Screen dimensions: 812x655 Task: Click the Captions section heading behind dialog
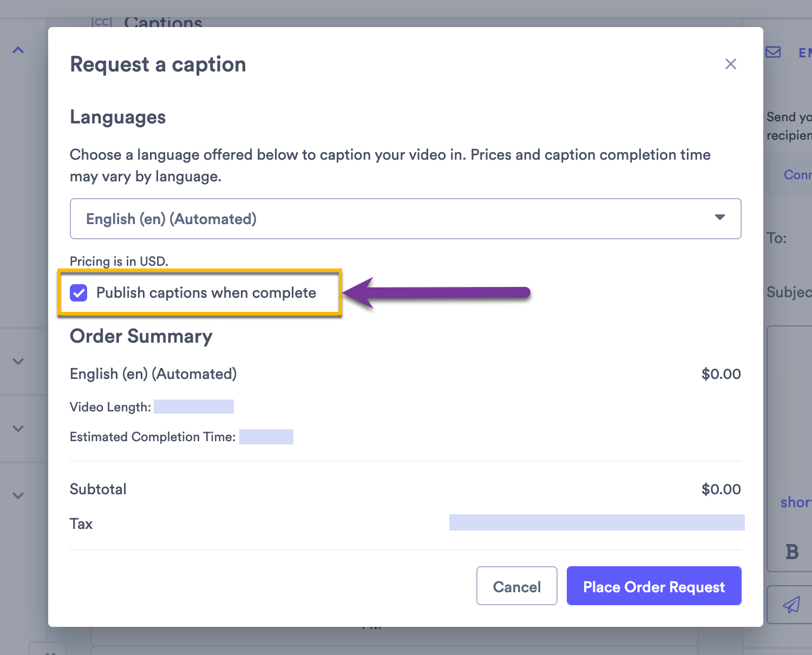pyautogui.click(x=163, y=22)
